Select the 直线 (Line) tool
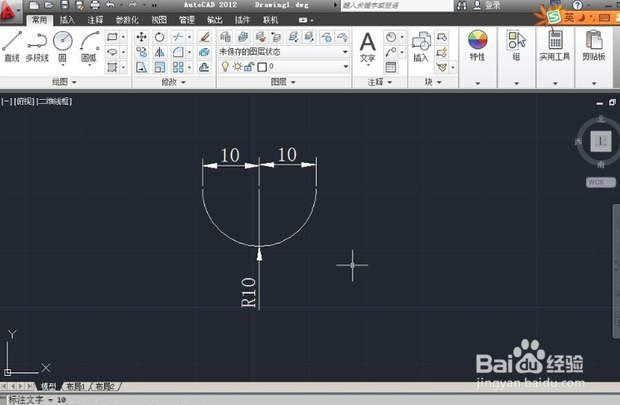620x405 pixels. 12,46
